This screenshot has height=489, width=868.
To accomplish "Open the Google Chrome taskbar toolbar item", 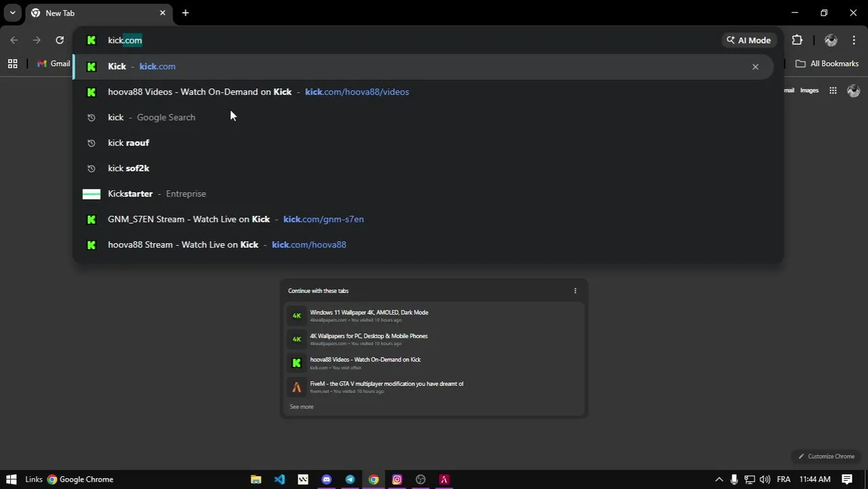I will pyautogui.click(x=80, y=479).
